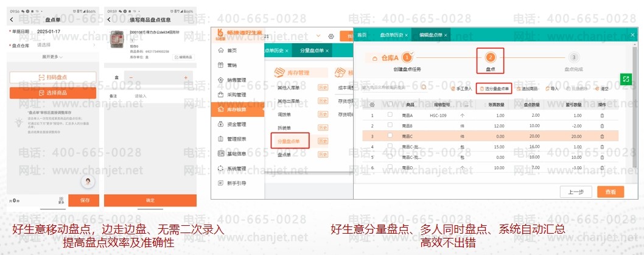Screen dimensions: 644x255
Task: Check the checkbox for 商品C row
Action: (390, 136)
